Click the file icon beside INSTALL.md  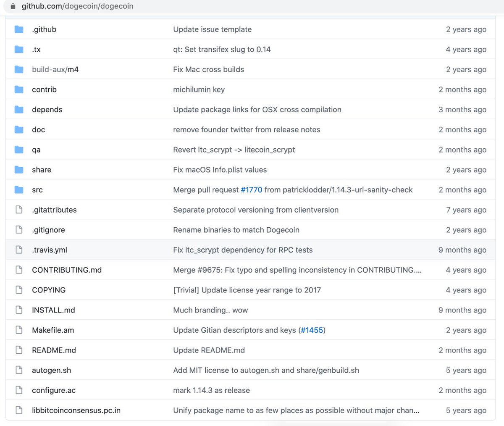coord(19,310)
